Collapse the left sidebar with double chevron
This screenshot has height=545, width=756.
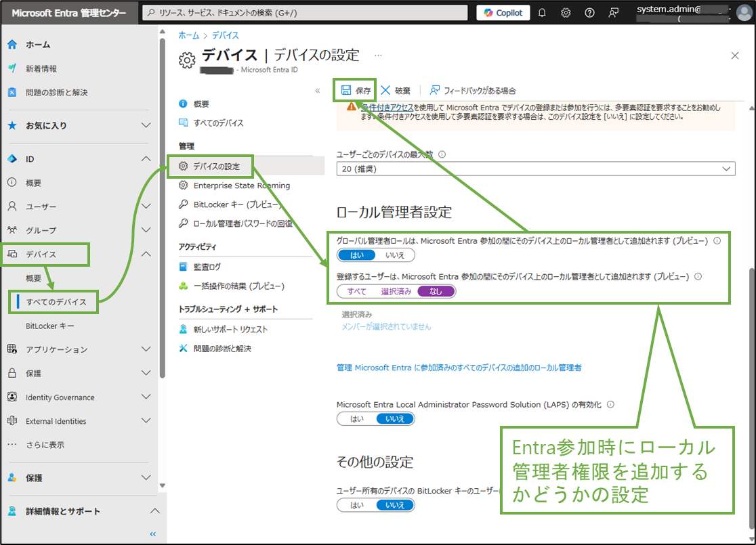tap(153, 534)
